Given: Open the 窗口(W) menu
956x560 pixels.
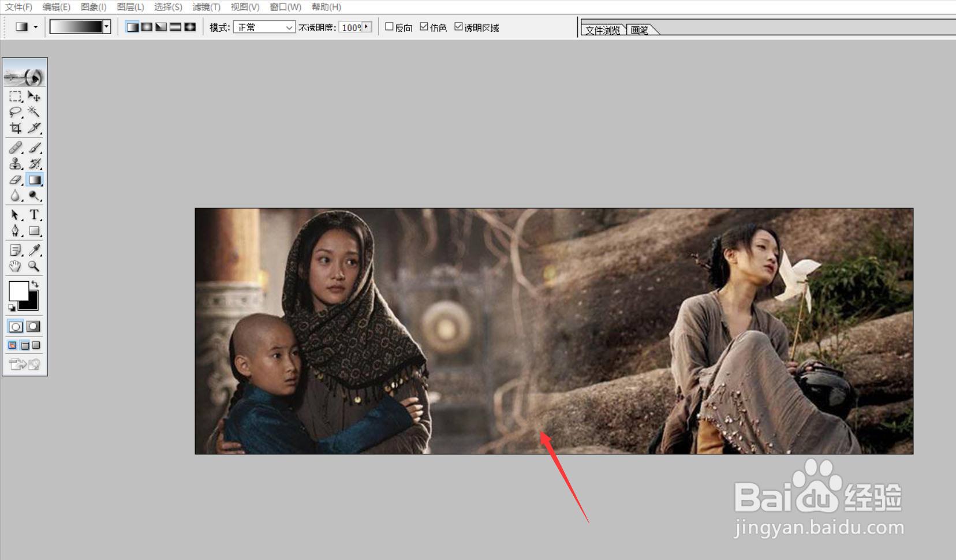Looking at the screenshot, I should 286,7.
